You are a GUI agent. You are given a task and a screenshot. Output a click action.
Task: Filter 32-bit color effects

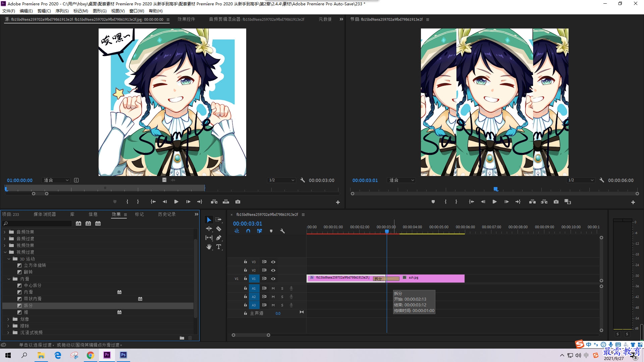pyautogui.click(x=88, y=224)
